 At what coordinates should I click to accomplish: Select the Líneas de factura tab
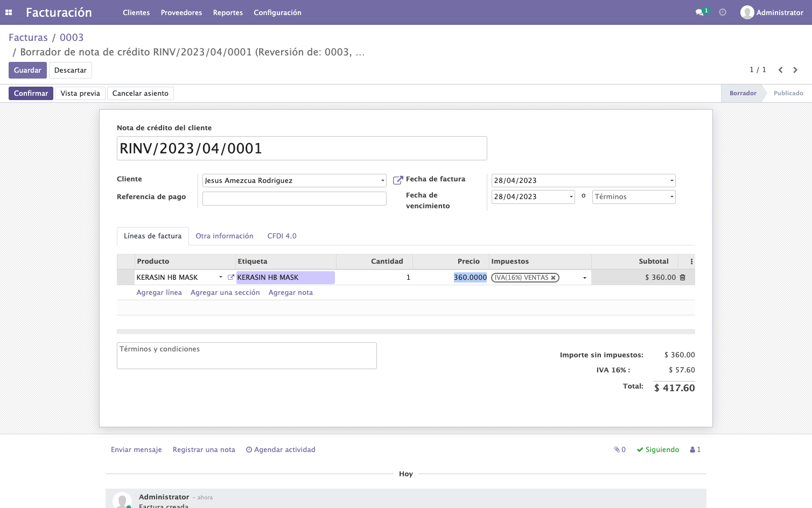[x=153, y=236]
